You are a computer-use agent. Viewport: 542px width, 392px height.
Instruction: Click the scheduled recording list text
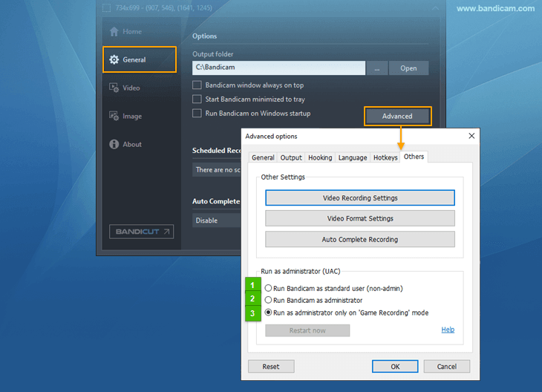tap(218, 170)
